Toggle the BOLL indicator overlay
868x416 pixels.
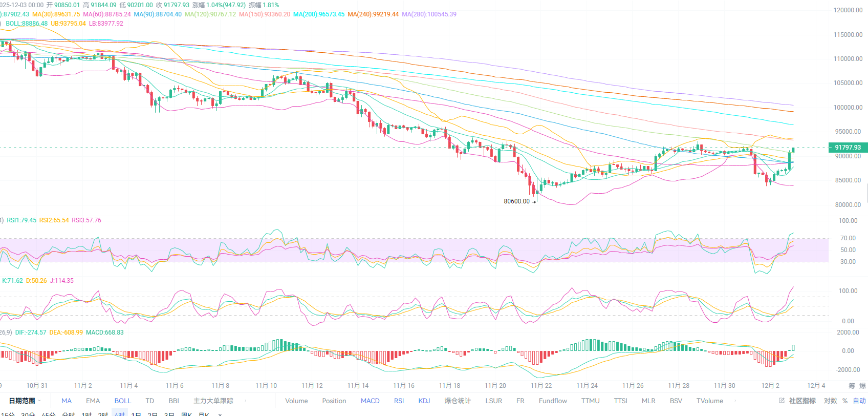click(x=123, y=401)
